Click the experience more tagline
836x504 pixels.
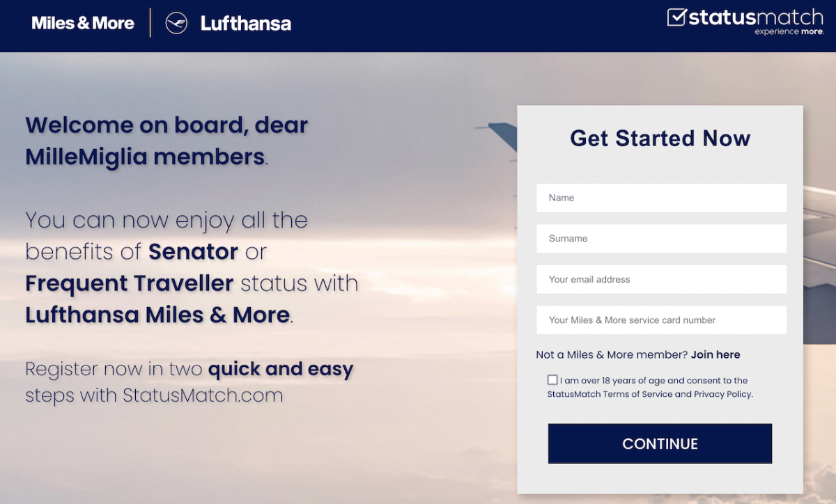point(789,32)
